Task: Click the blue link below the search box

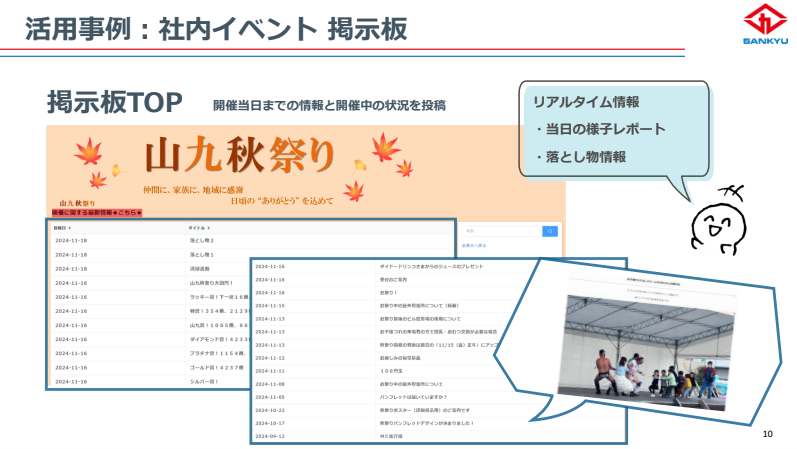Action: coord(474,246)
